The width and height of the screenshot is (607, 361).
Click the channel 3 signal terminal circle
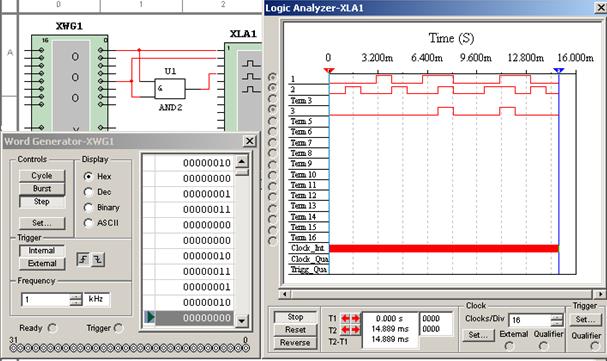[273, 109]
